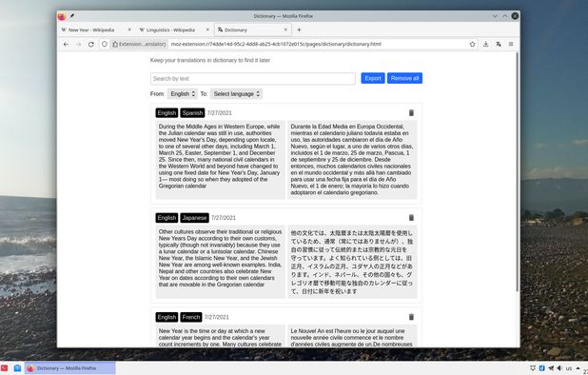The height and width of the screenshot is (375, 588).
Task: Close the New Year Wikipedia tab
Action: pos(129,30)
